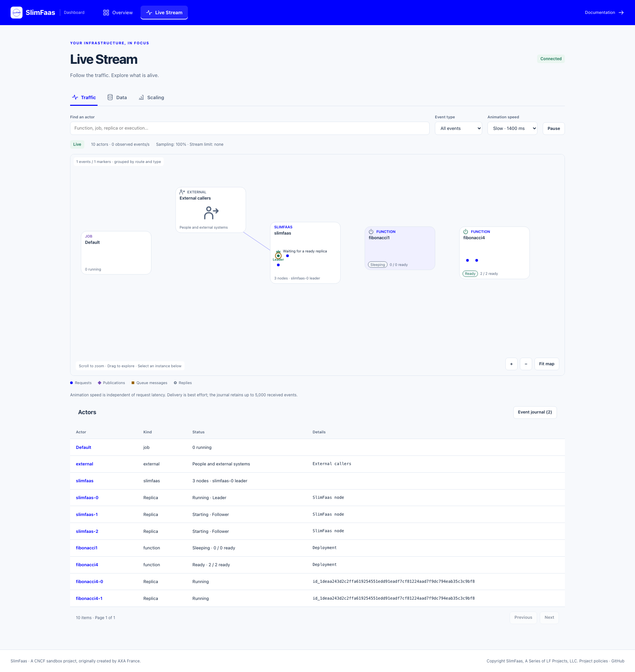Switch to the Traffic tab
Screen dimensions: 635x672
84,98
